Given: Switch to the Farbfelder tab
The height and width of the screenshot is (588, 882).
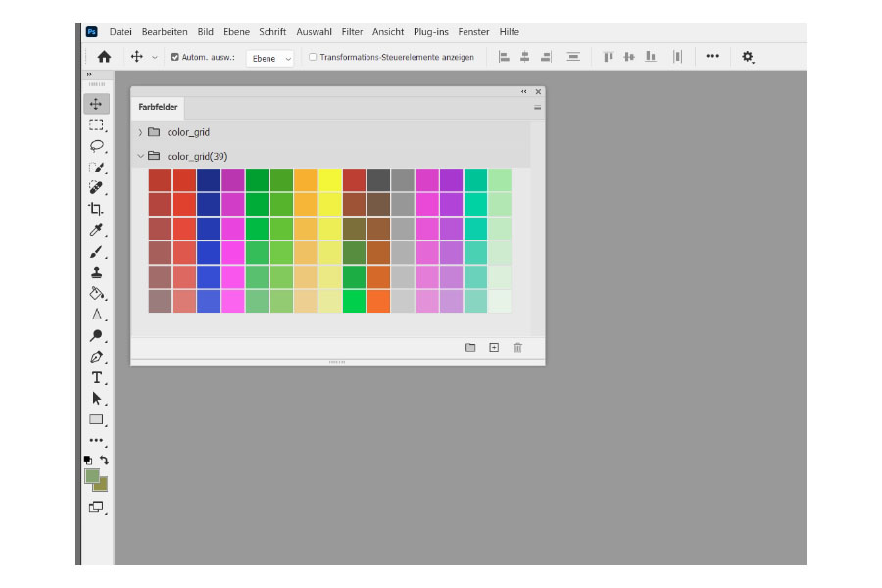Looking at the screenshot, I should coord(158,107).
